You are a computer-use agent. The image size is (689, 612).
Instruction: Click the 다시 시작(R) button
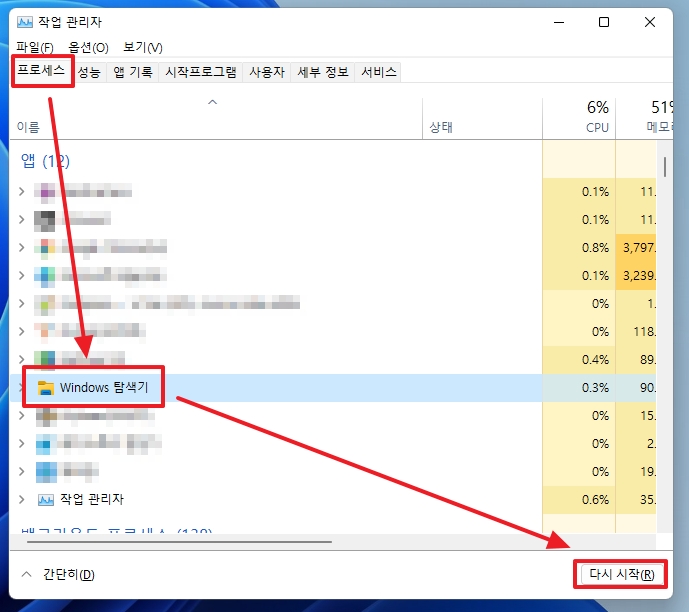tap(621, 574)
